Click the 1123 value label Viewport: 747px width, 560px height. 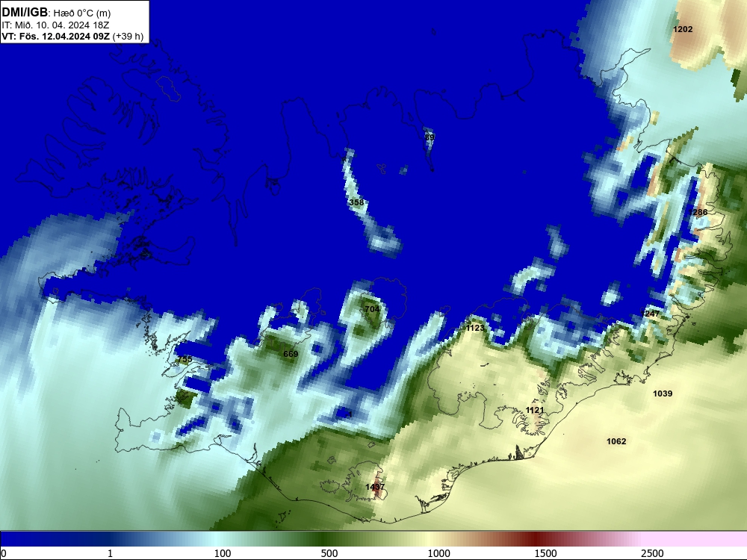click(475, 328)
